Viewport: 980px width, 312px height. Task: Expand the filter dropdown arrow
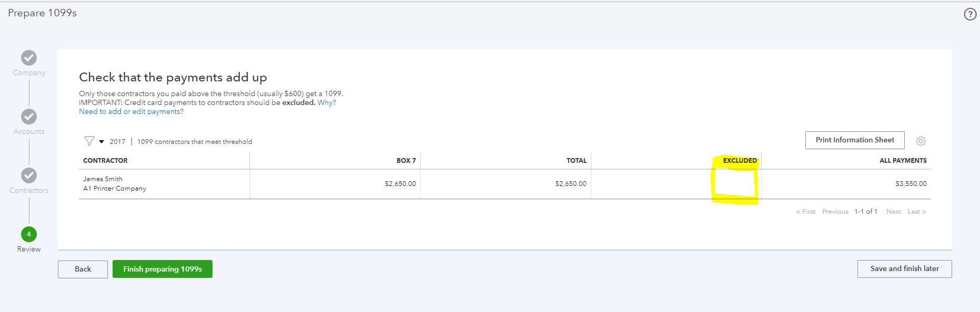point(102,142)
